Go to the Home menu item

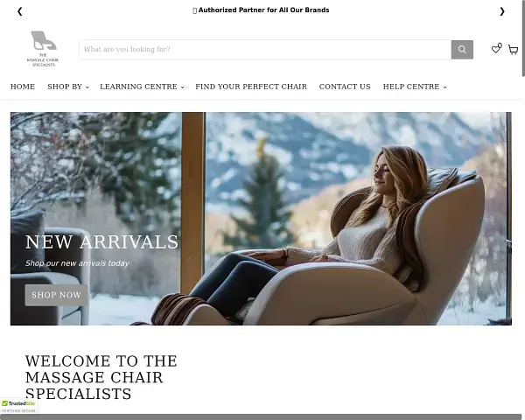(23, 87)
